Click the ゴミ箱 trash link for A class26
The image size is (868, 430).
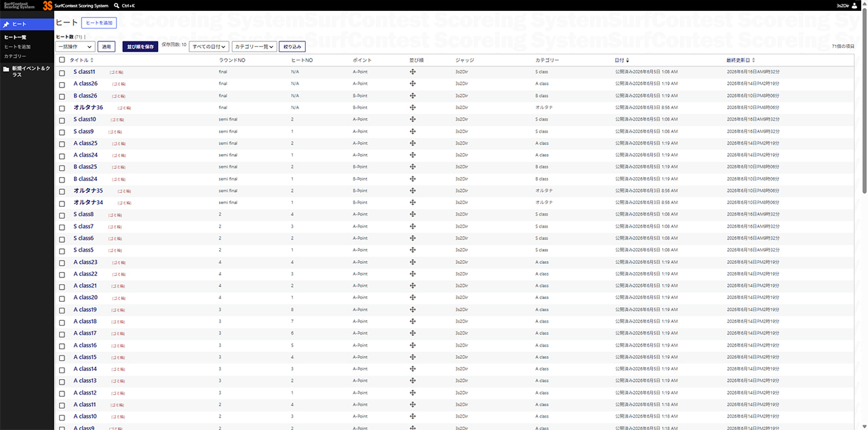[119, 84]
